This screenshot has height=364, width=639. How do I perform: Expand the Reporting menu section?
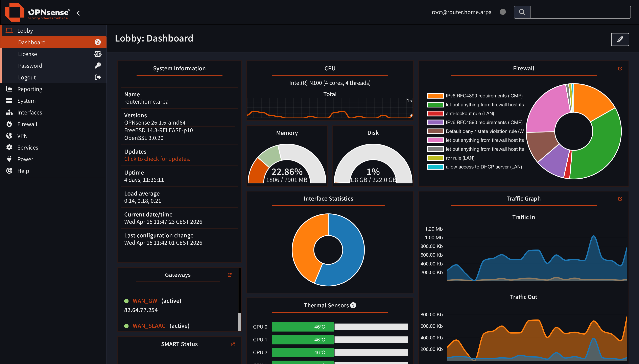click(x=30, y=89)
